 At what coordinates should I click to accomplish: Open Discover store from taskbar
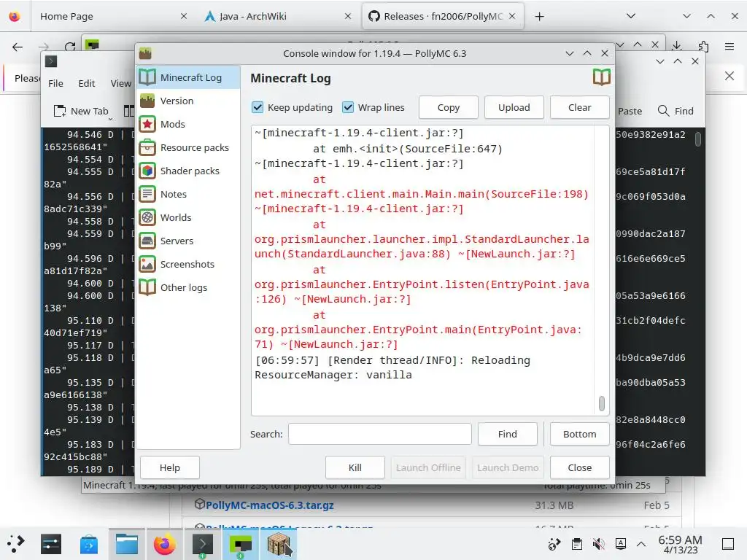point(89,544)
